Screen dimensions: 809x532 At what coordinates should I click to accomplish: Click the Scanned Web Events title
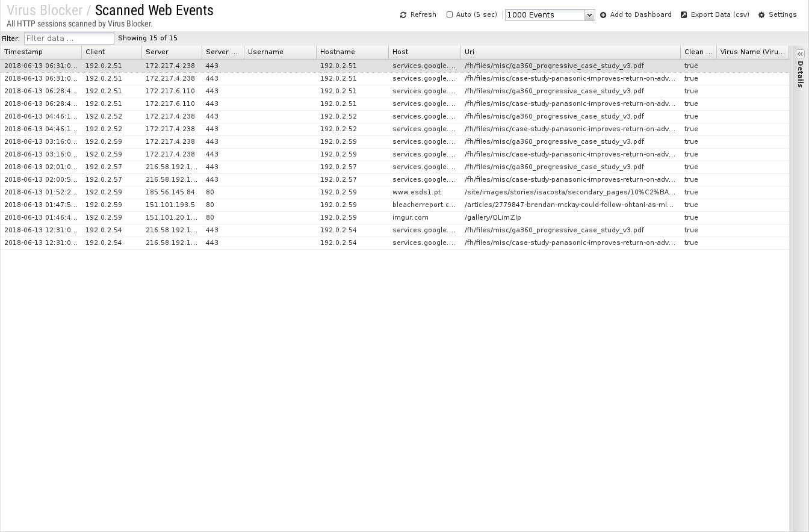click(154, 10)
